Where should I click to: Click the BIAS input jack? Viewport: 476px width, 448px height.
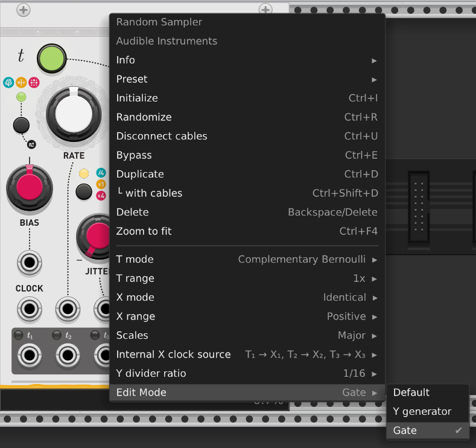point(29,263)
